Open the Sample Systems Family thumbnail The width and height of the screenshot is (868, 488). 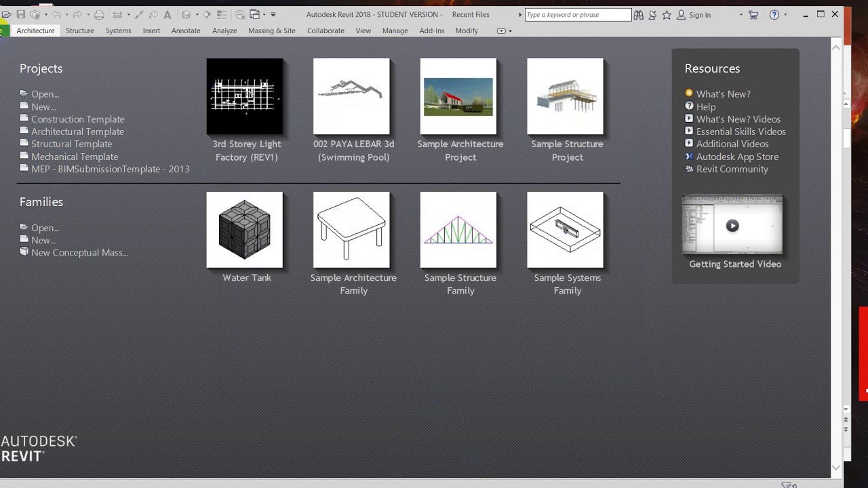tap(565, 230)
